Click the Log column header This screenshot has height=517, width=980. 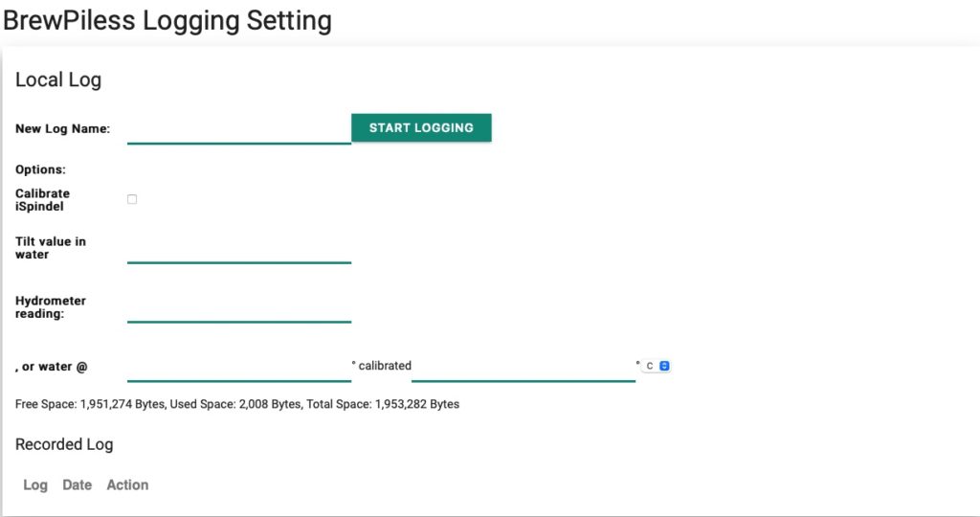click(35, 485)
